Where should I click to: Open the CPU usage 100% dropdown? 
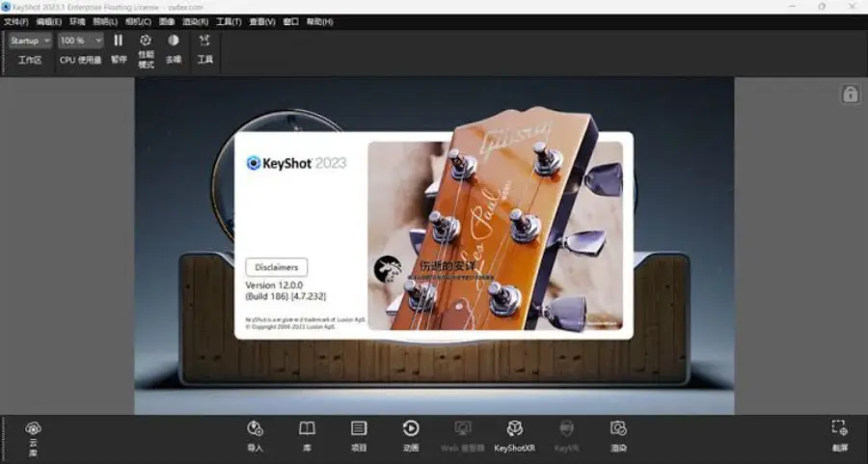coord(79,41)
